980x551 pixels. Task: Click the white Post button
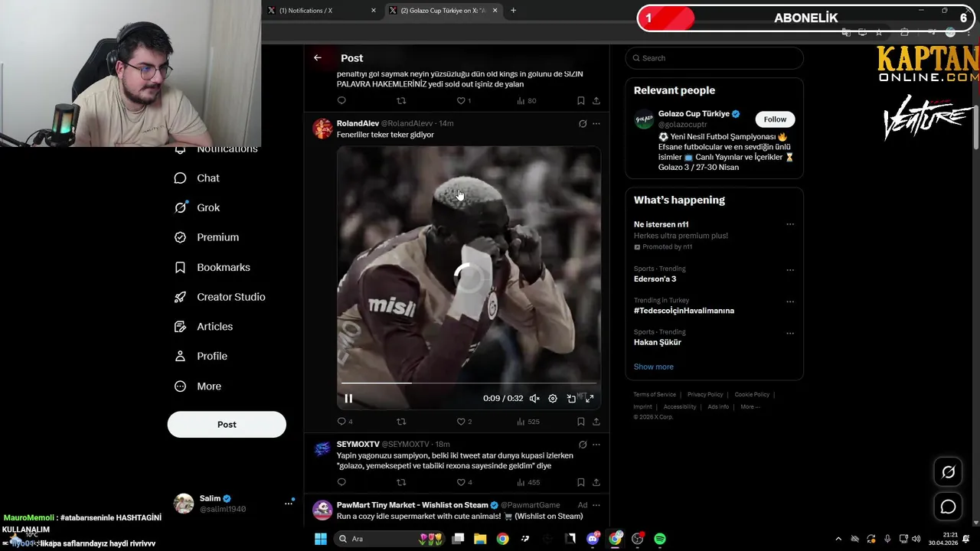pos(227,424)
